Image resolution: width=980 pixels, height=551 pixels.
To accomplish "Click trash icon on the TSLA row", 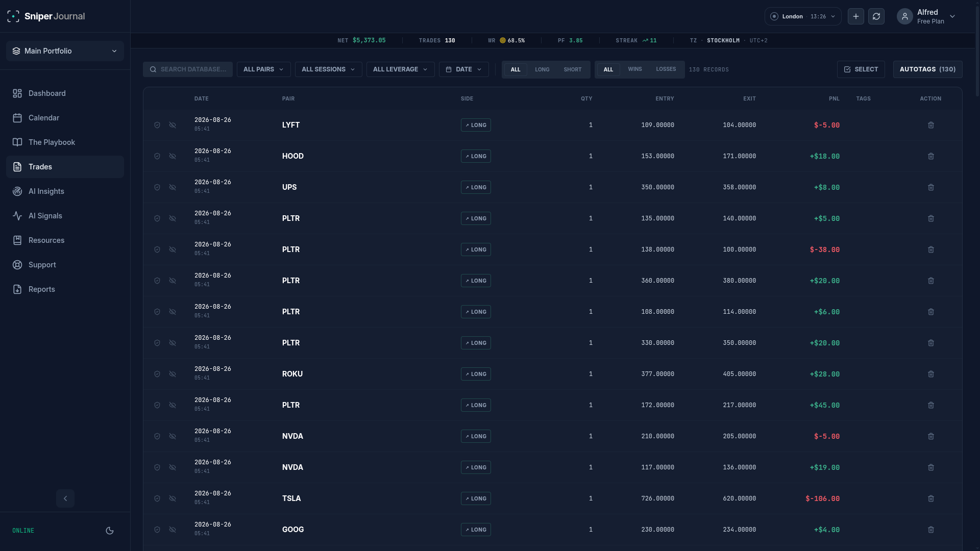I will click(931, 498).
